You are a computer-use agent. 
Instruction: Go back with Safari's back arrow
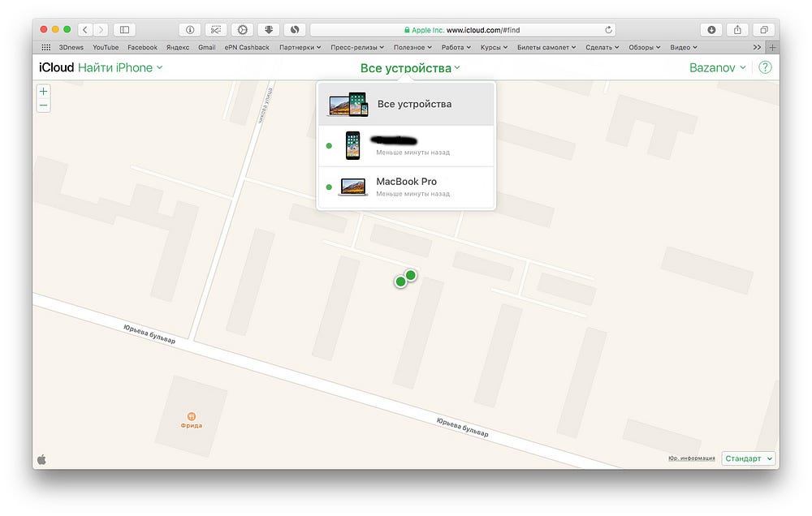[x=85, y=30]
